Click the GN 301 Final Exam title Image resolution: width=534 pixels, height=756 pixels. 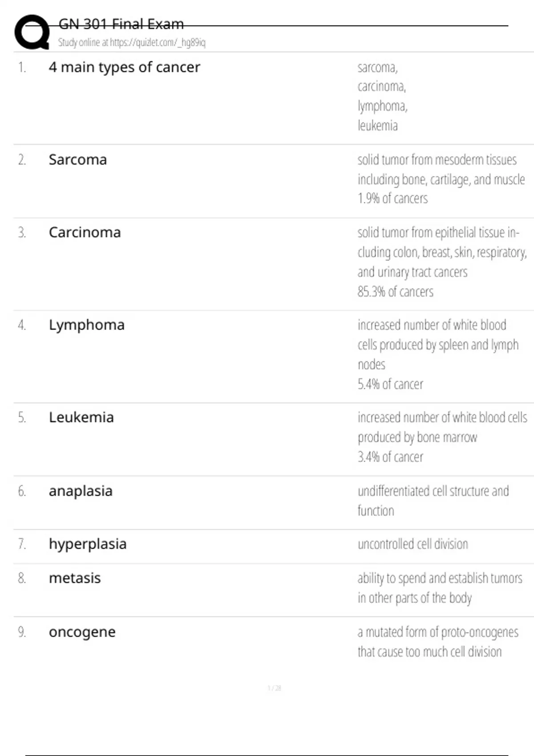[121, 24]
